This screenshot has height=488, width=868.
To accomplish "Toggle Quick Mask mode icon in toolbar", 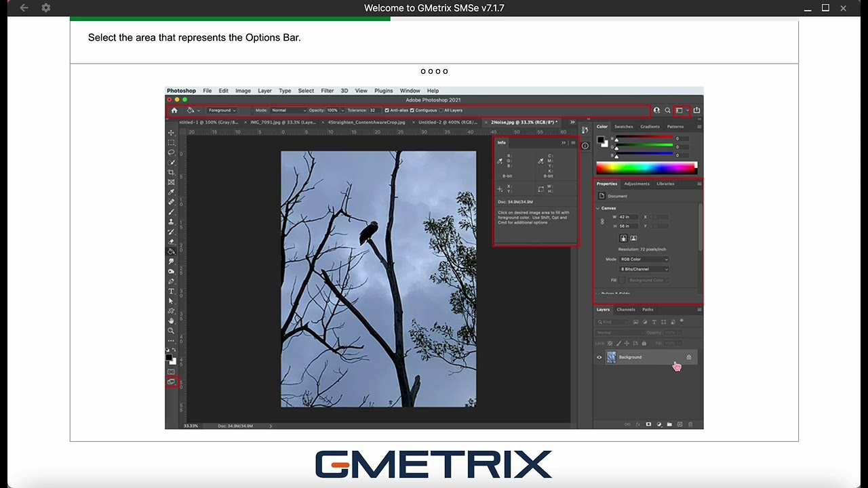I will [171, 371].
